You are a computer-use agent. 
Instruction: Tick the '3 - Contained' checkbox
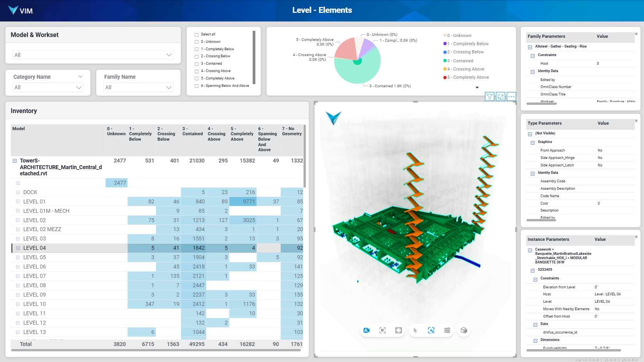point(197,64)
